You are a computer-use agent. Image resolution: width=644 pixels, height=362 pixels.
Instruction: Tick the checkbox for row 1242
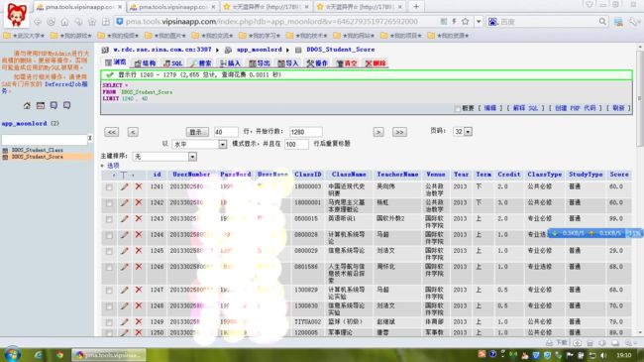109,203
